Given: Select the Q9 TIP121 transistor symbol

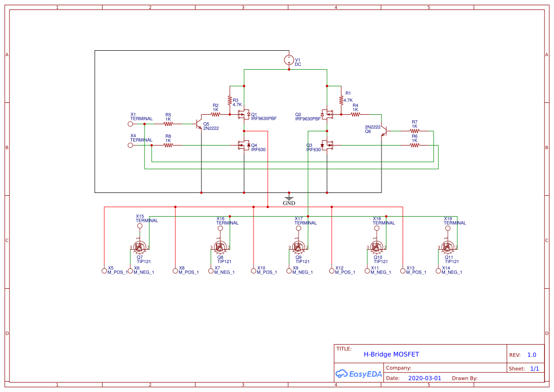Looking at the screenshot, I should 299,247.
